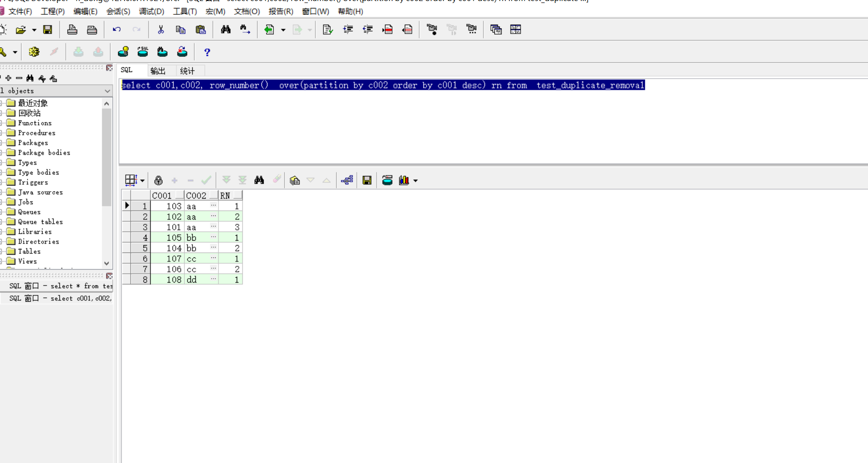The width and height of the screenshot is (868, 463).
Task: Save the SQL script using the disk icon
Action: click(x=47, y=29)
